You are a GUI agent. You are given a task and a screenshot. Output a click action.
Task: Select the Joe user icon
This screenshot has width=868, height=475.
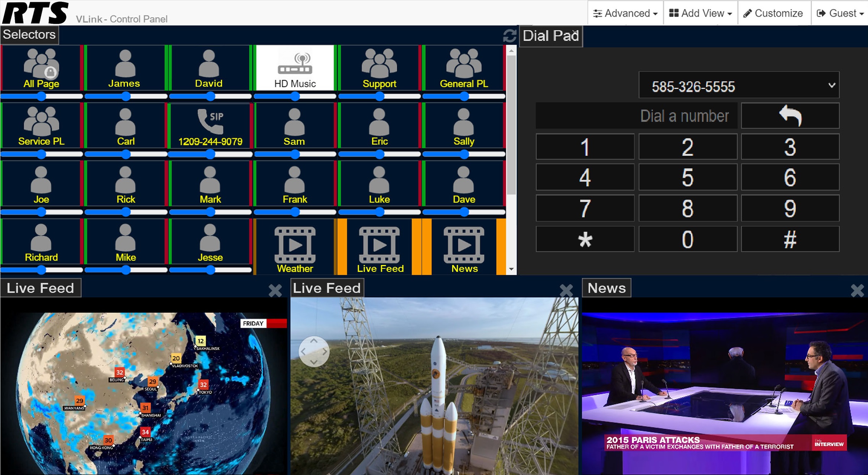[41, 179]
